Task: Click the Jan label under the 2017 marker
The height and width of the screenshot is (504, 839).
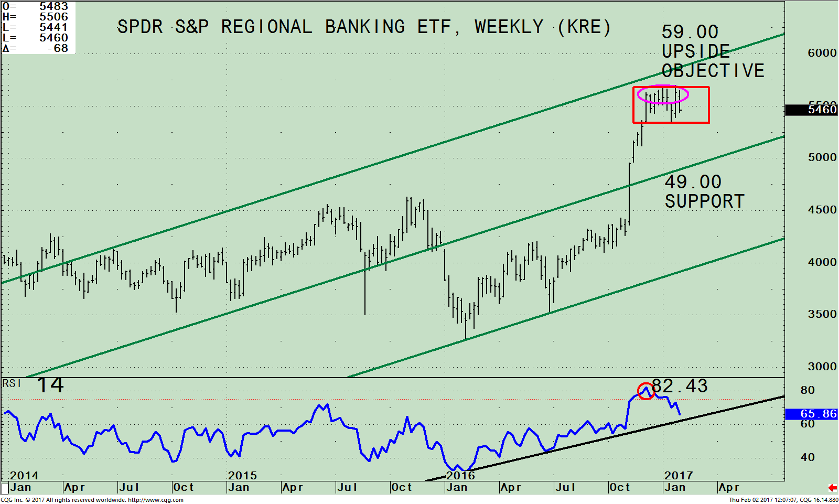Action: (674, 488)
